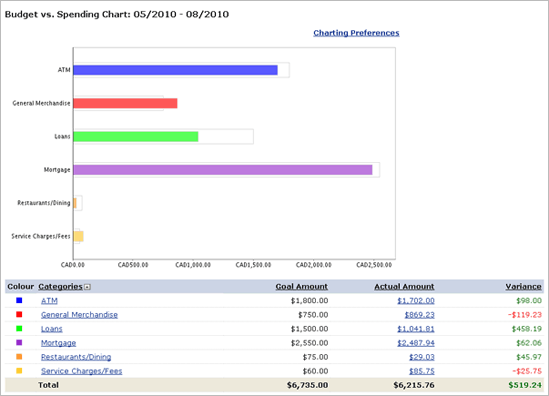Sort by Categories column header
Screen dimensions: 549x396
61,286
